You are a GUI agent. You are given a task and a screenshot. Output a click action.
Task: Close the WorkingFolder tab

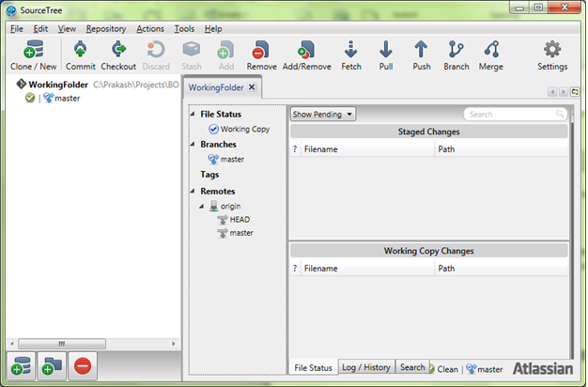(x=252, y=87)
